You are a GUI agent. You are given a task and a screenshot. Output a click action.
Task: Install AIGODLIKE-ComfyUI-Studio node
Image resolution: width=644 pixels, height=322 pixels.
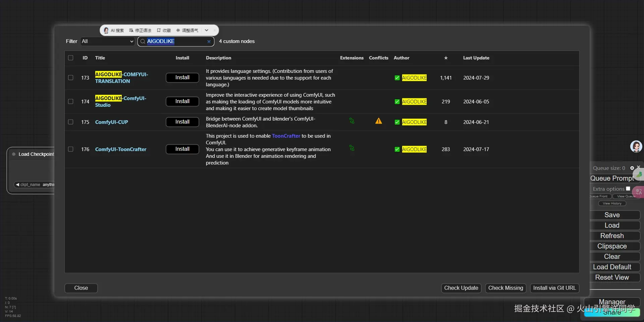coord(182,101)
